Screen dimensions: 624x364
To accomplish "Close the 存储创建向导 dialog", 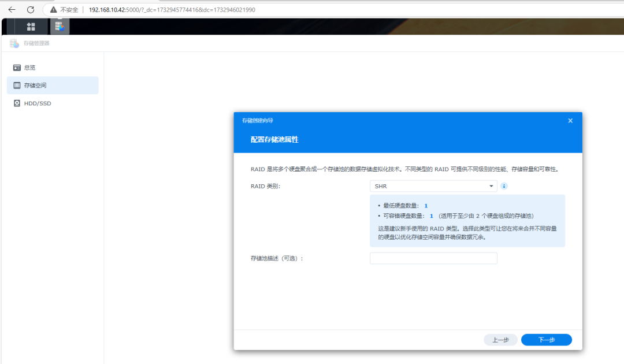I will click(570, 121).
